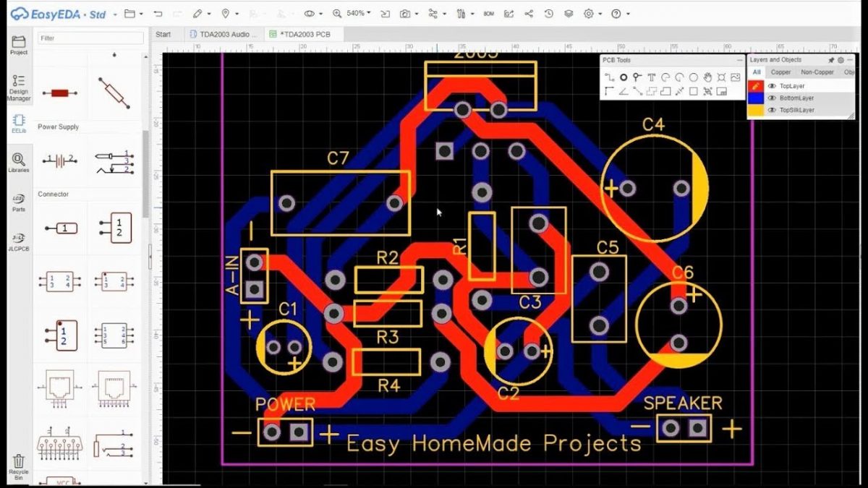868x488 pixels.
Task: Select the Via tool in PCB Tools
Action: tap(637, 77)
